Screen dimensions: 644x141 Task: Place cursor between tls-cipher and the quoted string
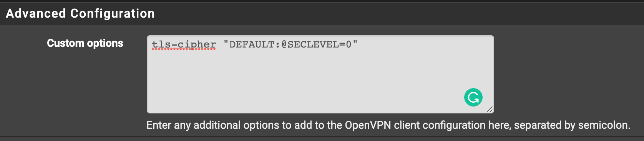[x=220, y=44]
